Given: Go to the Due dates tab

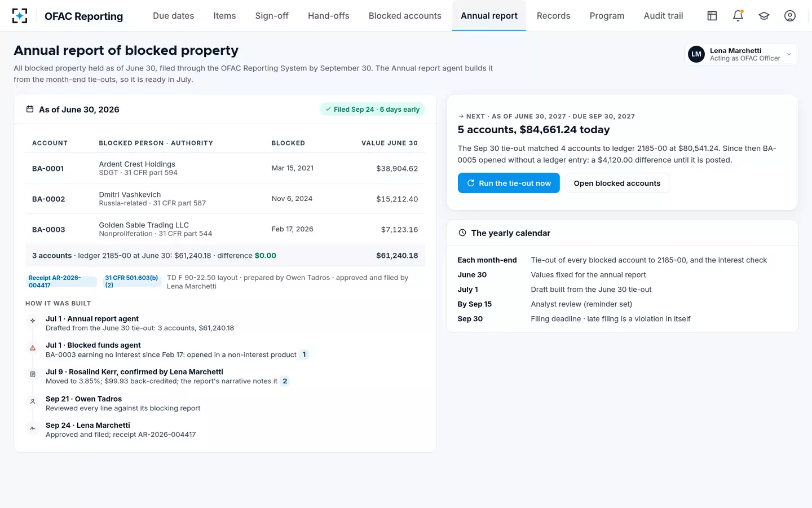Looking at the screenshot, I should tap(173, 16).
